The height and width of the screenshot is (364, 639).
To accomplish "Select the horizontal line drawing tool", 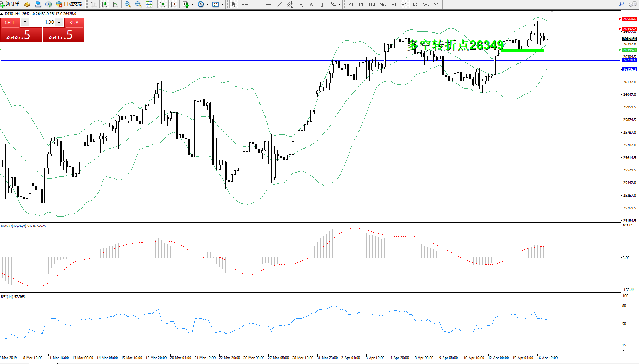I will point(269,4).
